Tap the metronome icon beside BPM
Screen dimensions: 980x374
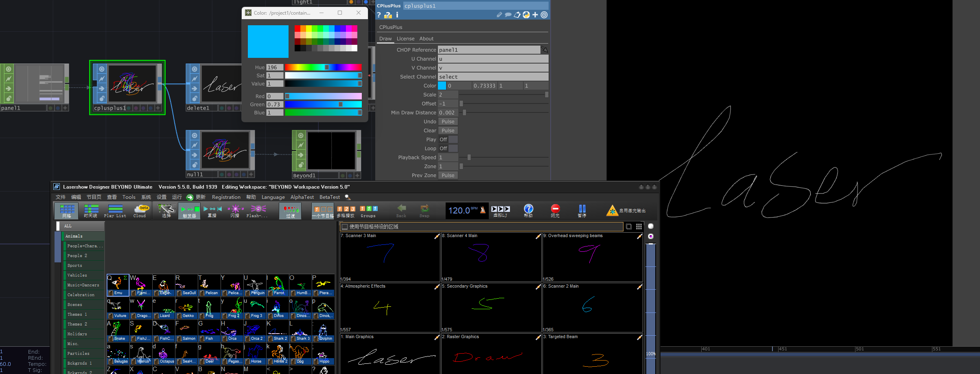[483, 210]
